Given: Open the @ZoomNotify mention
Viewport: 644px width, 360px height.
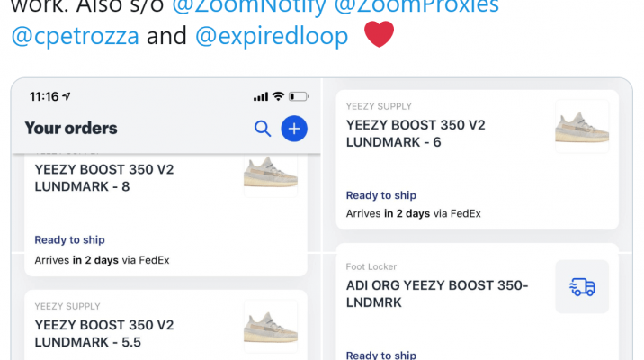Looking at the screenshot, I should (x=249, y=6).
